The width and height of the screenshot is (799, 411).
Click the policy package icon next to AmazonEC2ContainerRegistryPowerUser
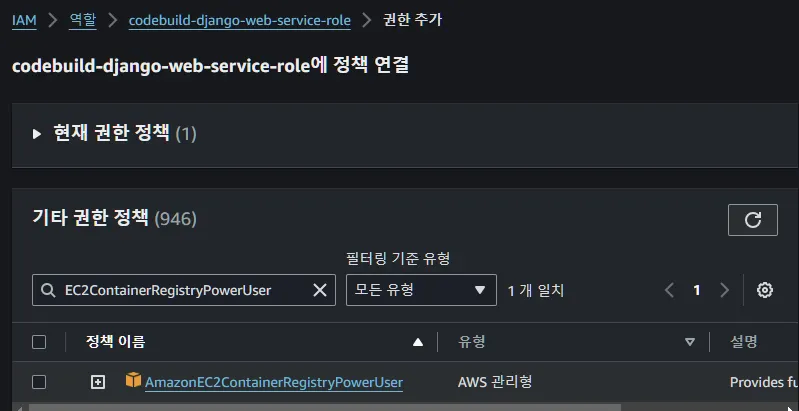[133, 380]
